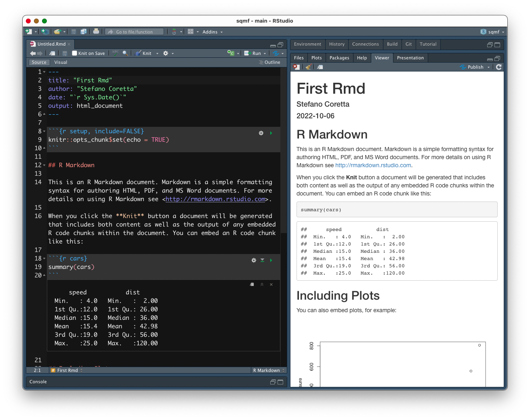Image resolution: width=530 pixels, height=420 pixels.
Task: Run all chunks above the cars chunk
Action: tap(262, 260)
